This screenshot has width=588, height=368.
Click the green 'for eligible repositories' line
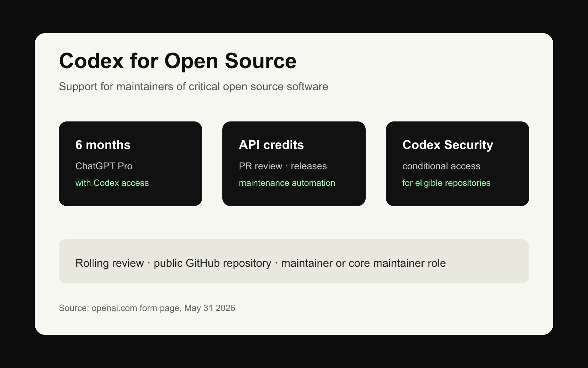coord(446,183)
